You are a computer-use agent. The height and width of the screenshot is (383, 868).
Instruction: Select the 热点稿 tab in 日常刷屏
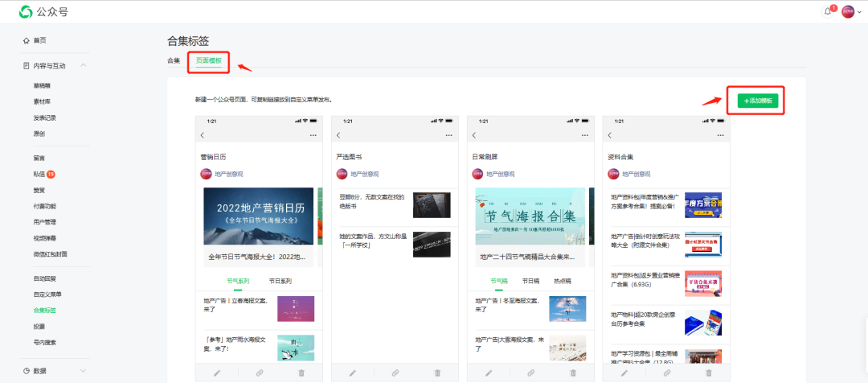[562, 282]
